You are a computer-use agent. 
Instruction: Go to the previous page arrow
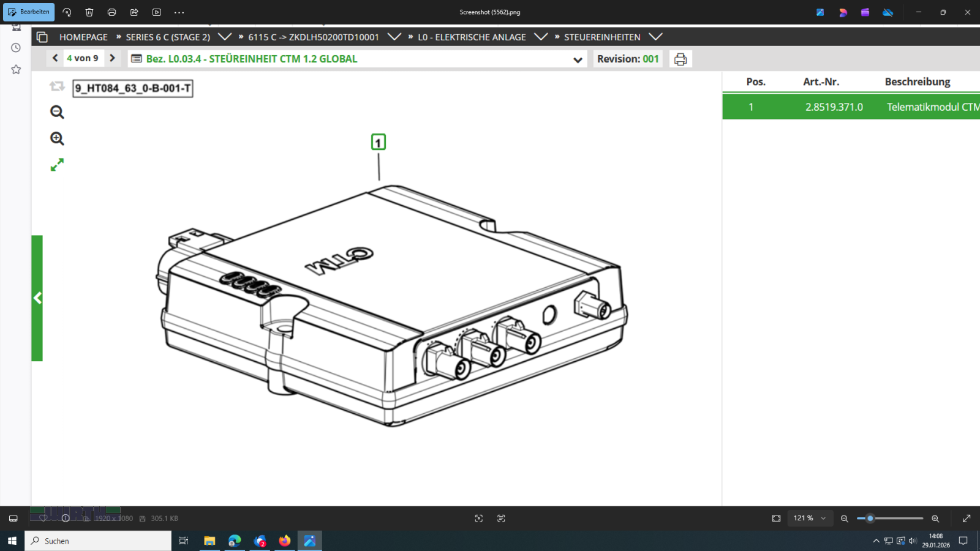pos(55,58)
